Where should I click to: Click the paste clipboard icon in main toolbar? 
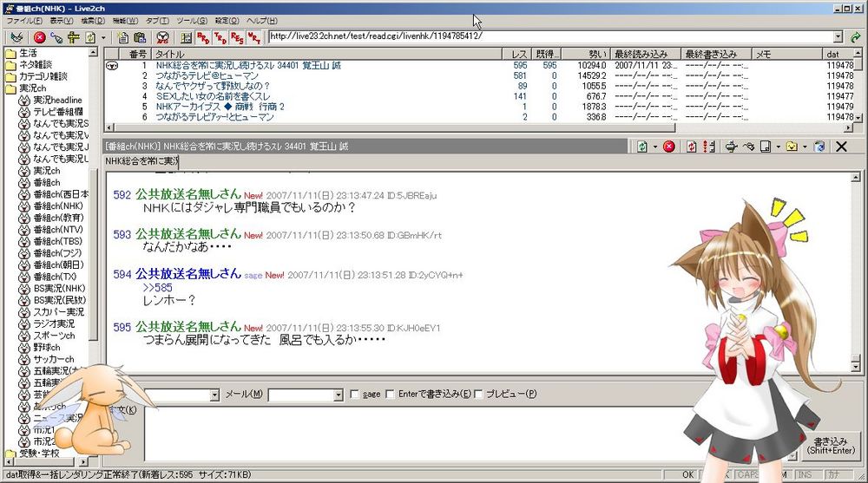[140, 37]
